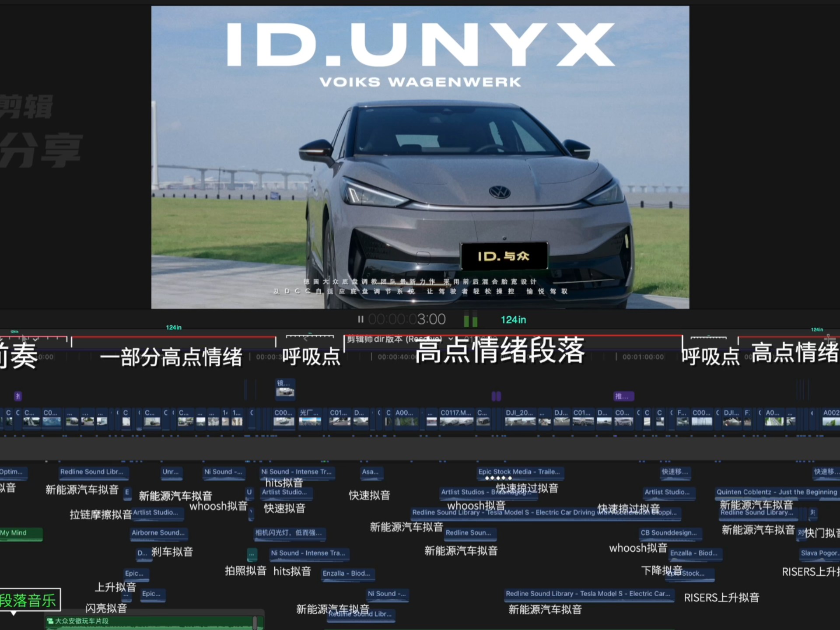
Task: Open the green audio meters indicator
Action: coord(471,320)
